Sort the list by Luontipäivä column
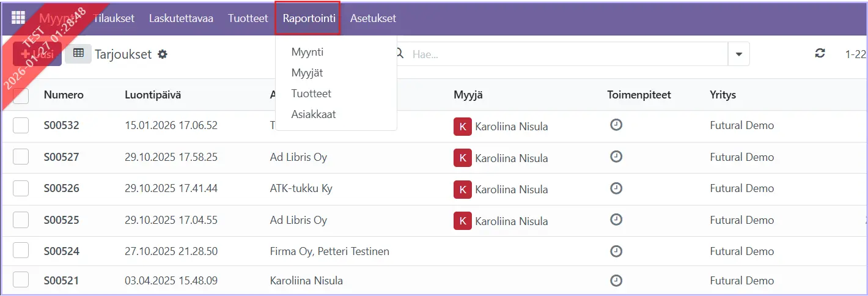The width and height of the screenshot is (868, 296). [x=152, y=95]
